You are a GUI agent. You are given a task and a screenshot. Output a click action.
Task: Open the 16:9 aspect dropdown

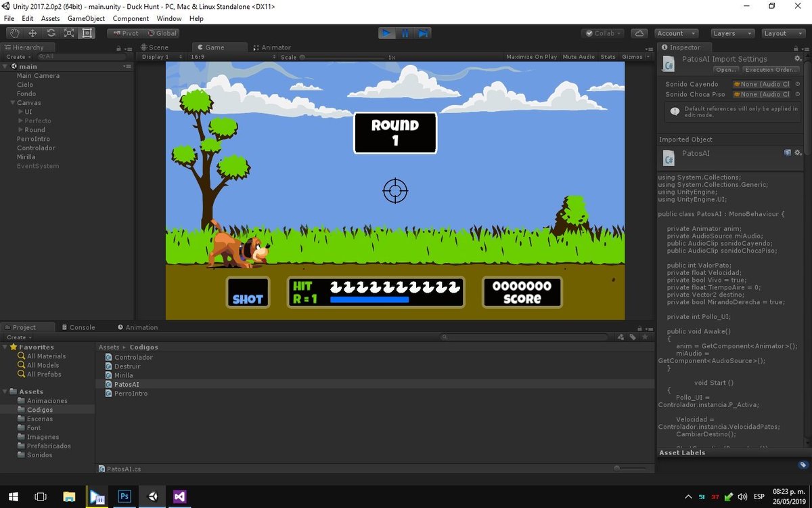click(232, 57)
